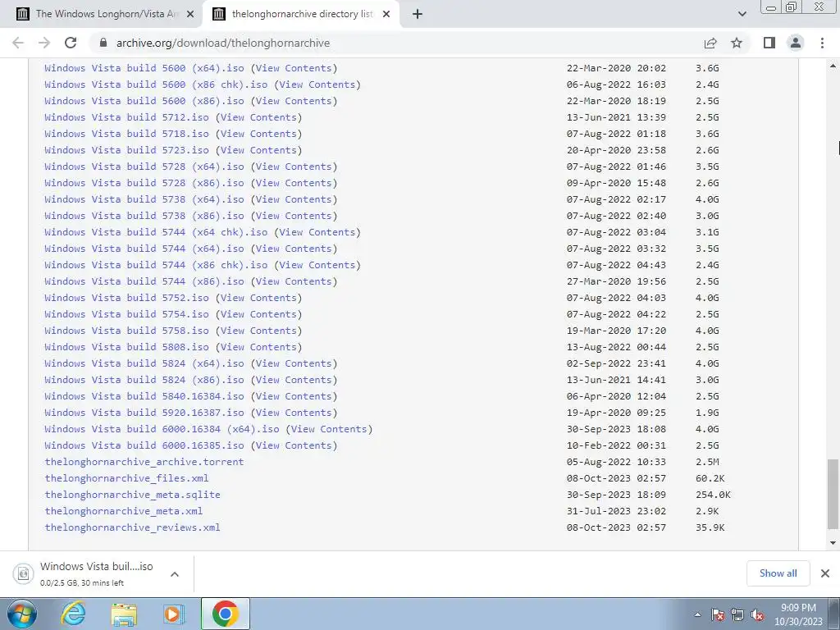Open Windows Vista build 5712.iso link
The image size is (840, 630).
tap(126, 117)
